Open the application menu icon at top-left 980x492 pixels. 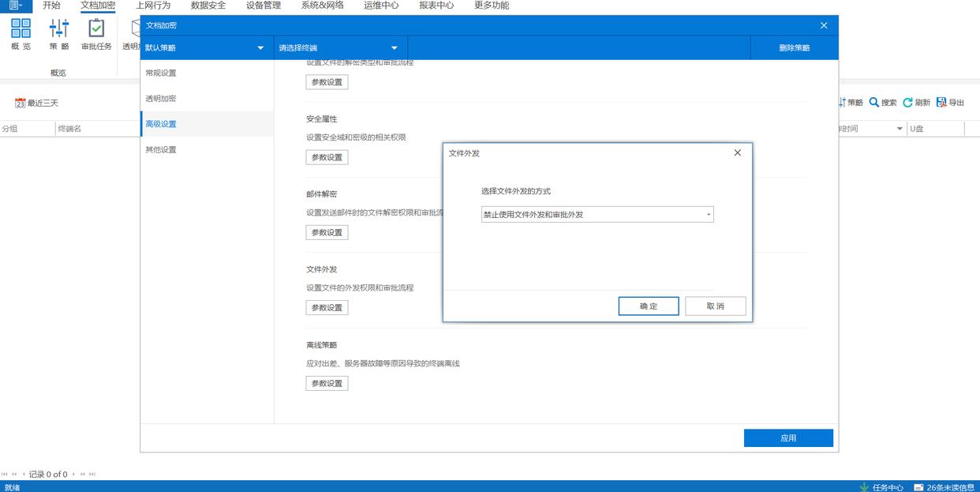point(16,6)
